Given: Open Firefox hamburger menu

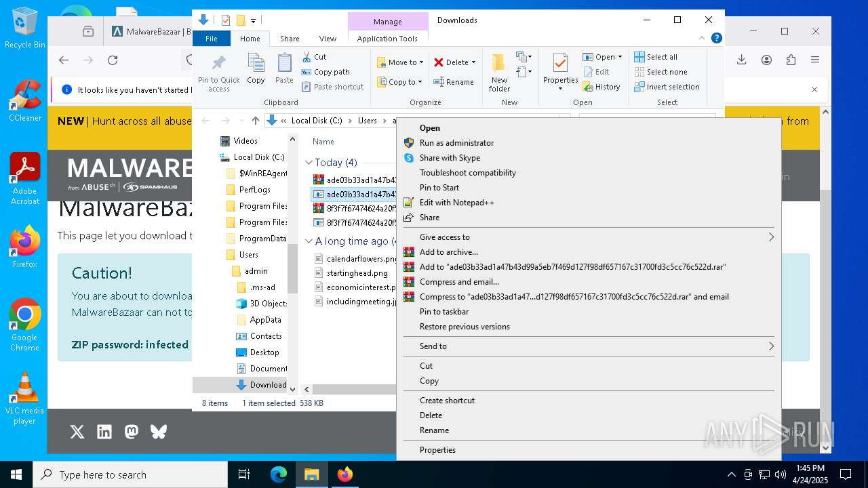Looking at the screenshot, I should click(815, 60).
